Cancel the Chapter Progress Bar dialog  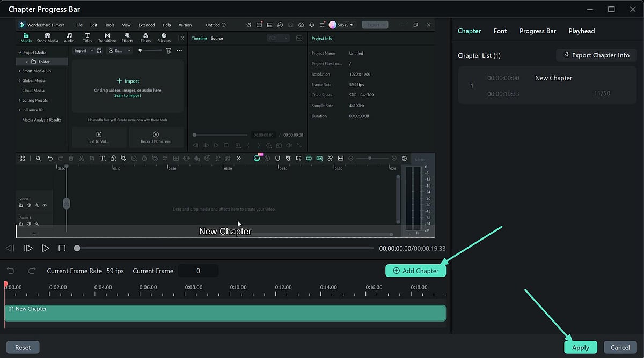620,347
